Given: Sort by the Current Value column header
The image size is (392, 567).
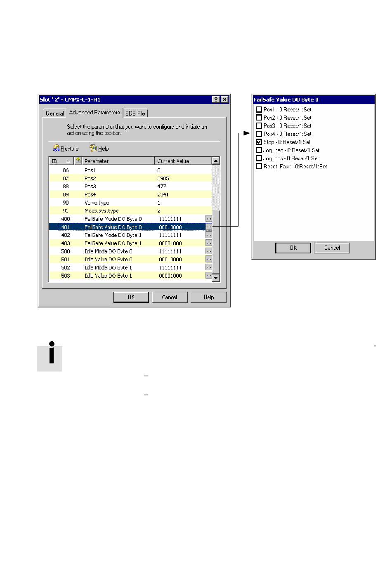Looking at the screenshot, I should pos(183,161).
